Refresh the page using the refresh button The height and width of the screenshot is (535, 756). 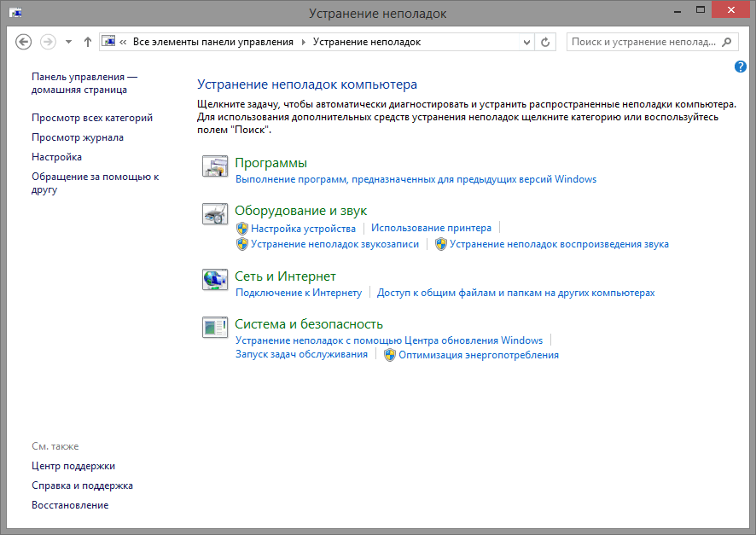pyautogui.click(x=546, y=42)
